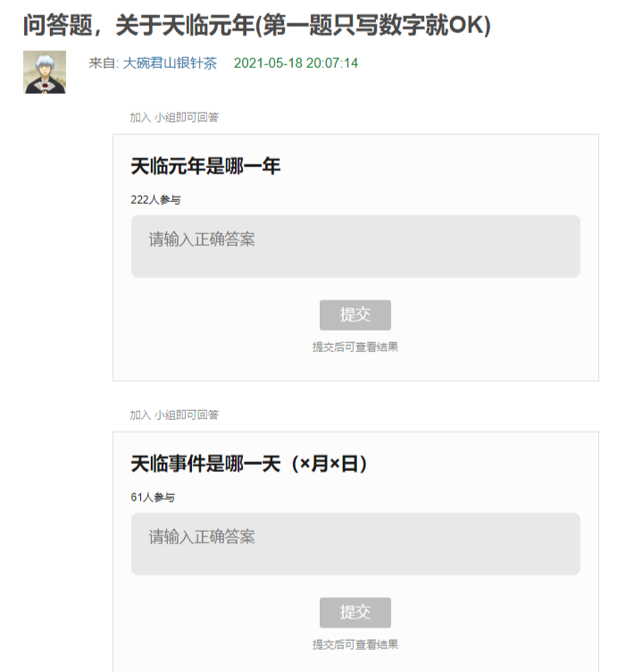Open the 大碗君山银针茶 author profile link

click(170, 63)
